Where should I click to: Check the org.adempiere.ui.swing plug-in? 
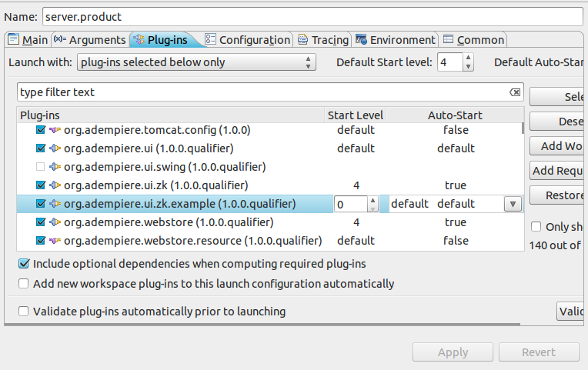[x=41, y=167]
